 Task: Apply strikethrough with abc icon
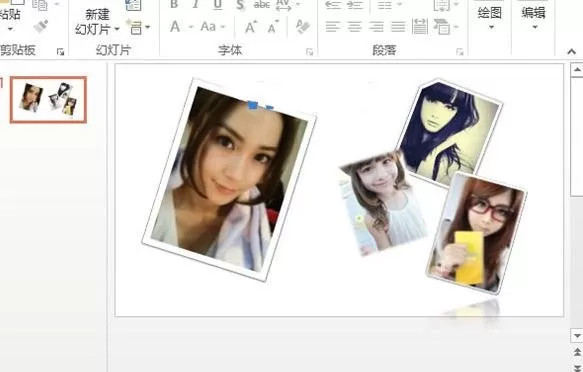(x=261, y=4)
